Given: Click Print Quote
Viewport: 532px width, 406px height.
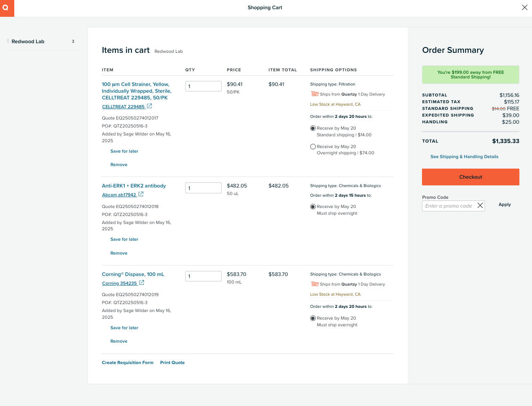Looking at the screenshot, I should tap(172, 363).
